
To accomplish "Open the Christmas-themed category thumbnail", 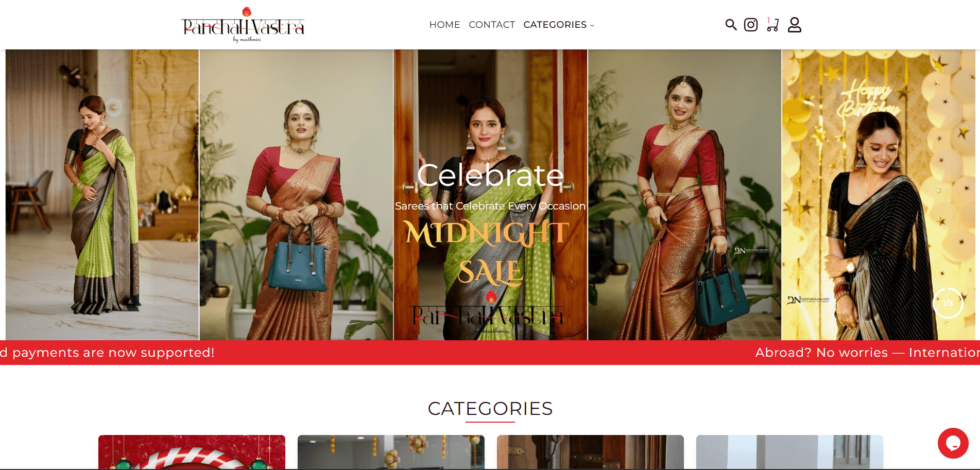I will point(192,452).
